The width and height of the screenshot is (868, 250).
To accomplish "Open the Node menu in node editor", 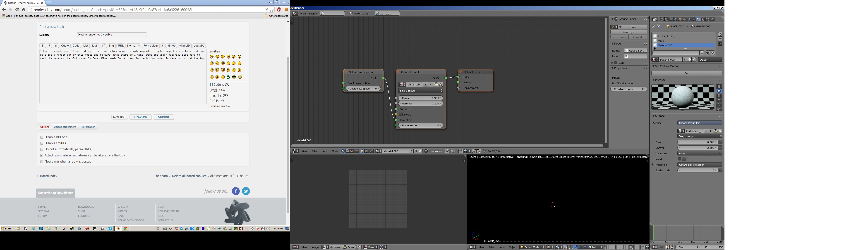I will (335, 151).
